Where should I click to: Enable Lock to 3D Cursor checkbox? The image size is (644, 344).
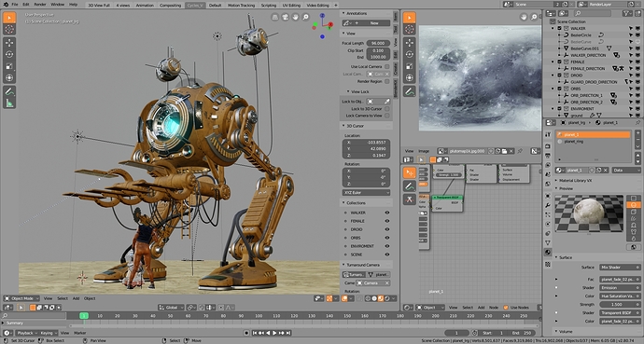pyautogui.click(x=387, y=109)
